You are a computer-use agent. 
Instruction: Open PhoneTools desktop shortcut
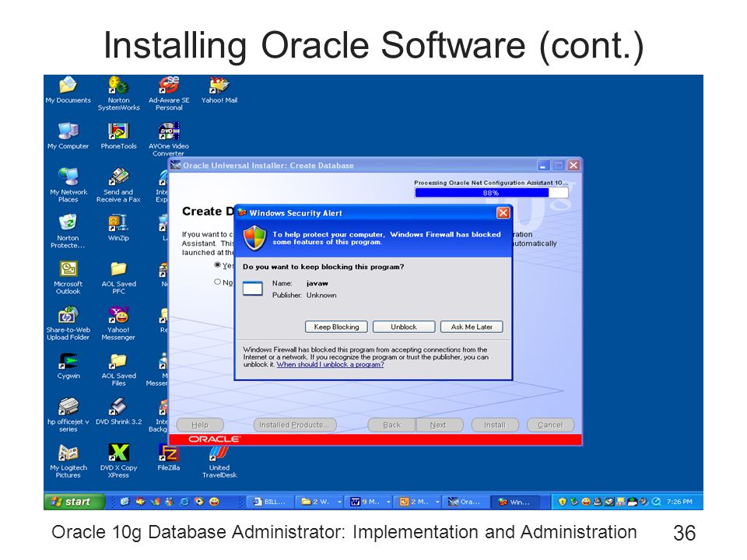[118, 135]
